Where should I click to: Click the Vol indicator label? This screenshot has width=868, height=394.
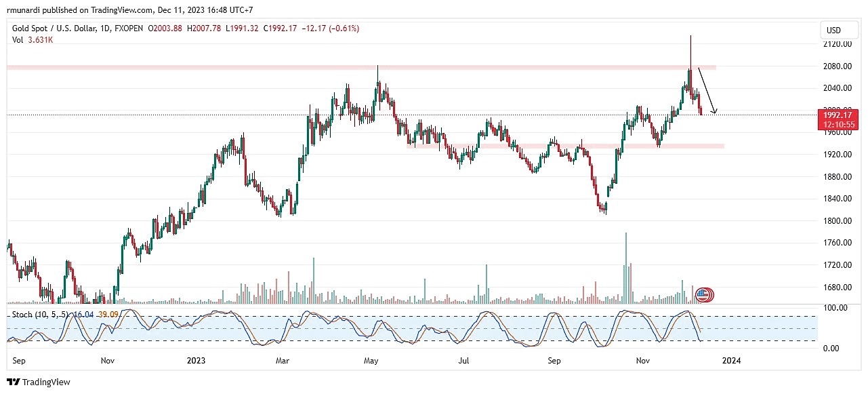coord(18,40)
